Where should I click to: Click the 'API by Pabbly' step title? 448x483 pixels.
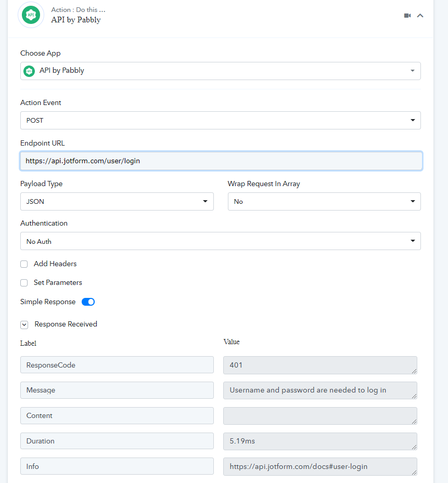[76, 20]
